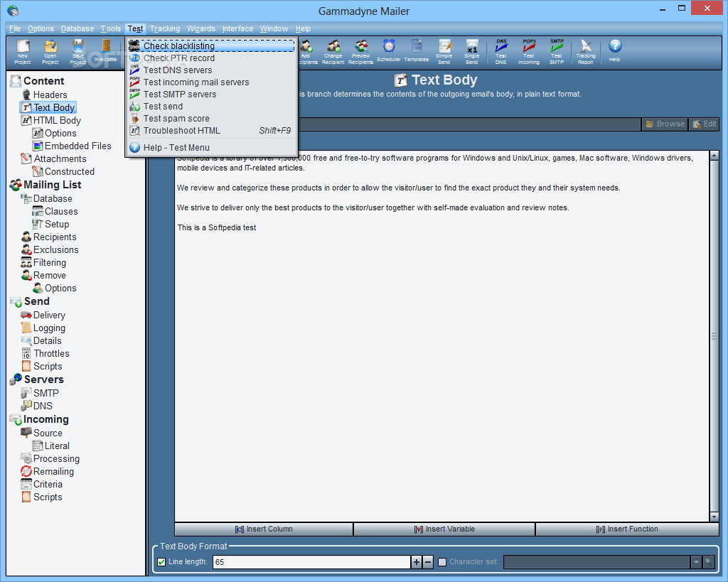Click the Simple Send toolbar icon
Screen dimensions: 728x582
pos(444,51)
